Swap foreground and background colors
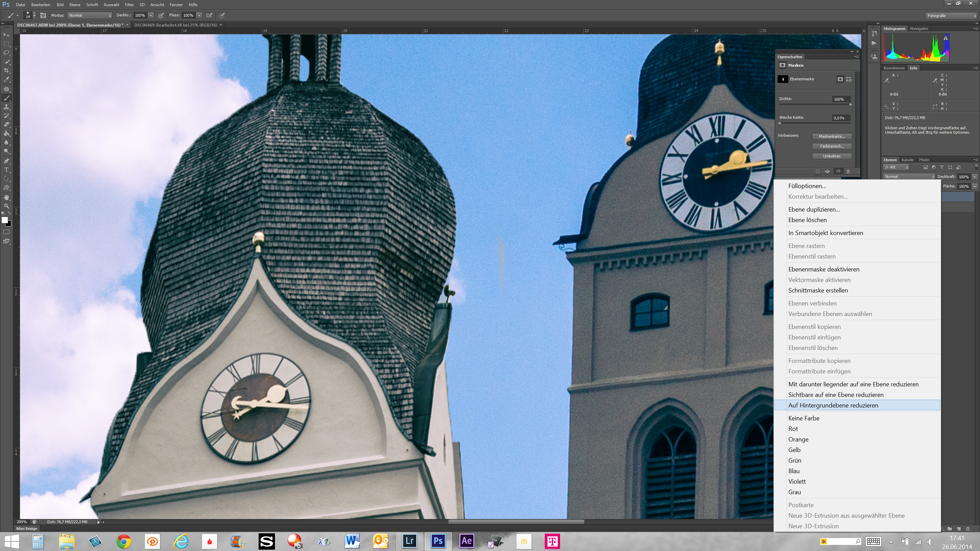 pos(10,213)
